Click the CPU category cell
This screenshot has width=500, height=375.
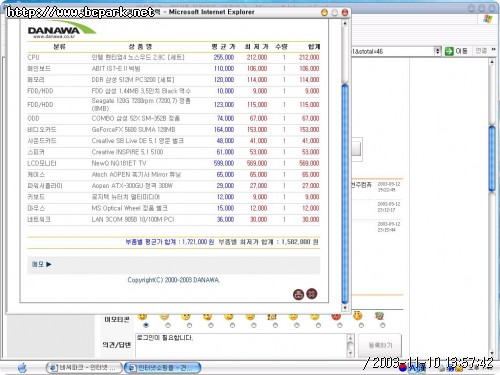tap(33, 57)
